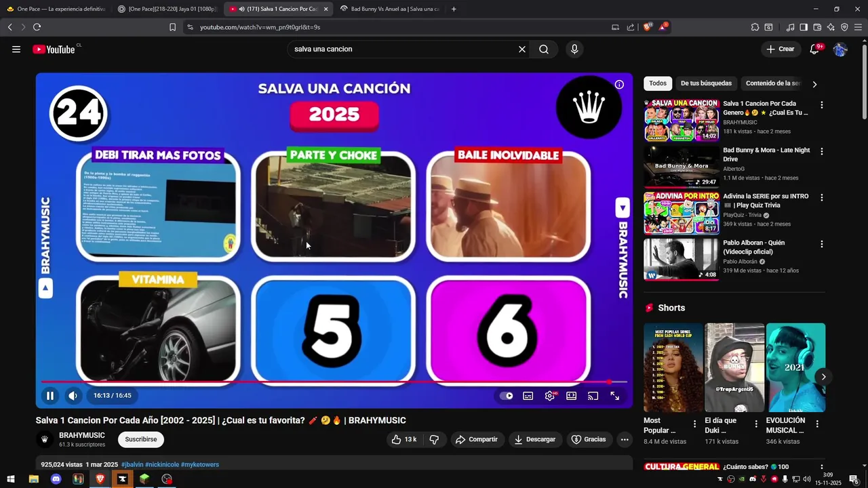Open YouTube notifications bell
Screen dimensions: 868x488
814,49
